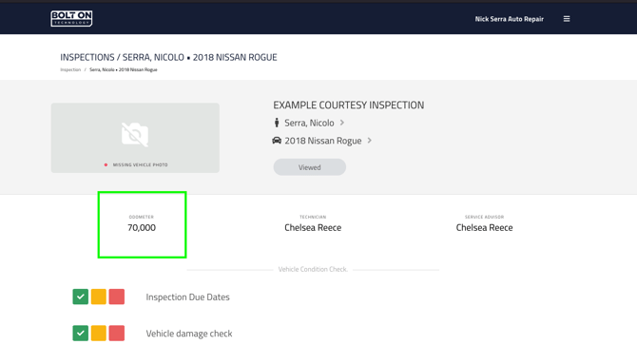Click breadcrumb Serra, Nicolo • 2018 Nissan Rogue
The height and width of the screenshot is (364, 637).
[123, 70]
